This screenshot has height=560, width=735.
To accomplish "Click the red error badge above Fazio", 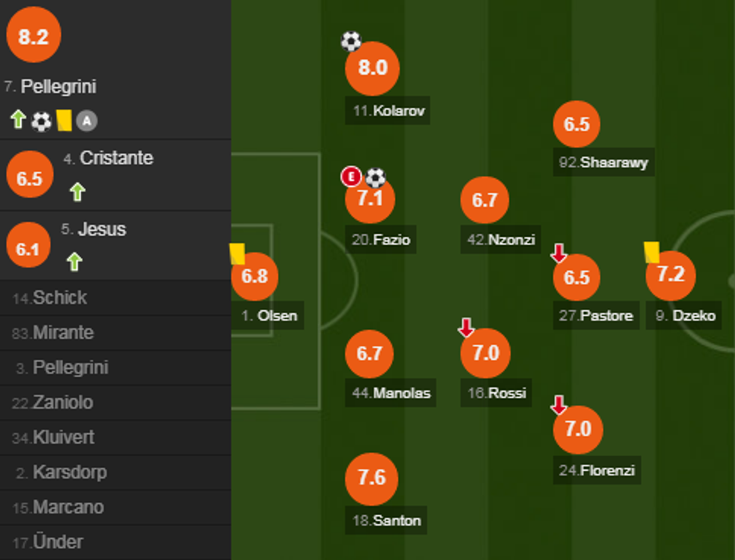I will pos(350,177).
